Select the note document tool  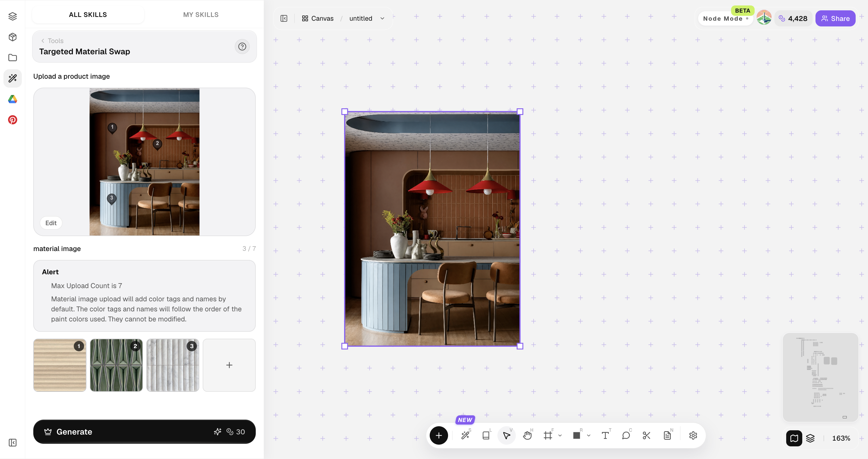pyautogui.click(x=667, y=435)
